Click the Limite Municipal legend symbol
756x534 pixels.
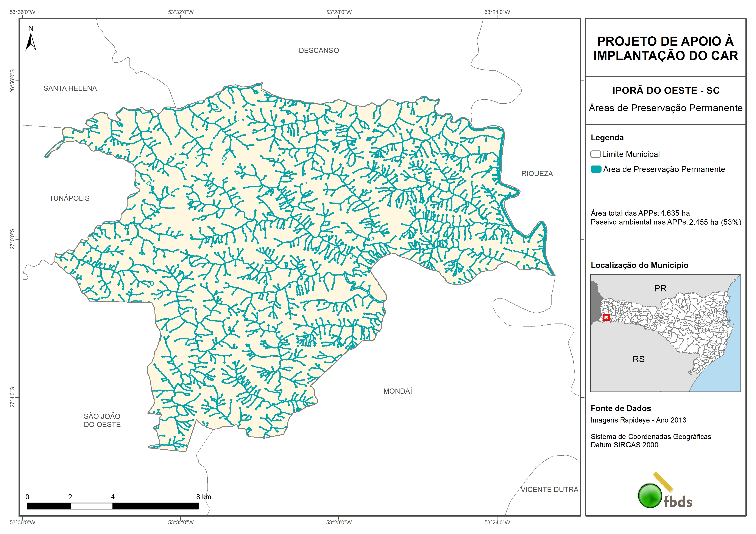click(x=595, y=154)
